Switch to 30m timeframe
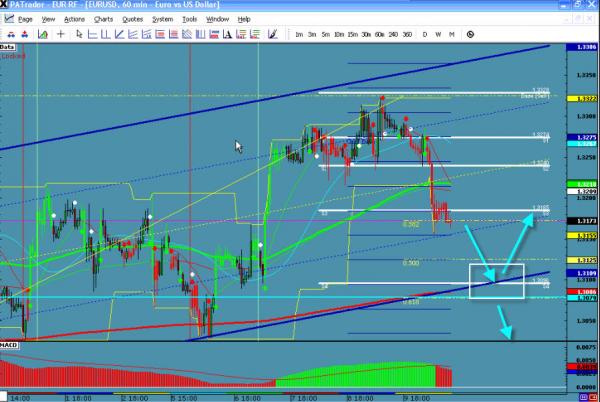The image size is (600, 402). click(366, 34)
